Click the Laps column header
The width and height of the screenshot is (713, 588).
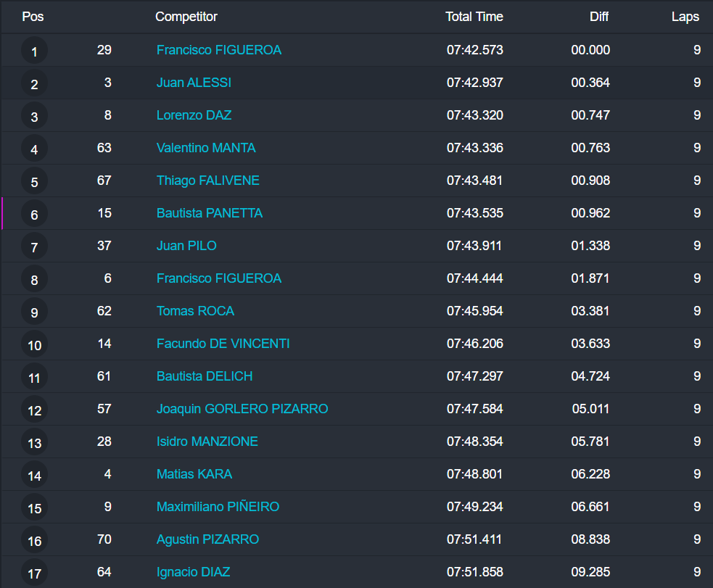[685, 17]
